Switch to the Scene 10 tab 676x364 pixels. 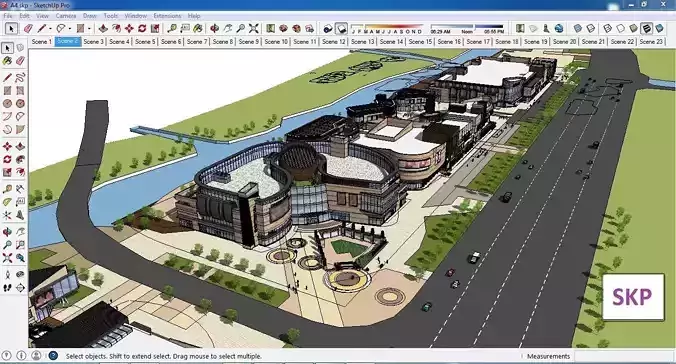pyautogui.click(x=276, y=41)
